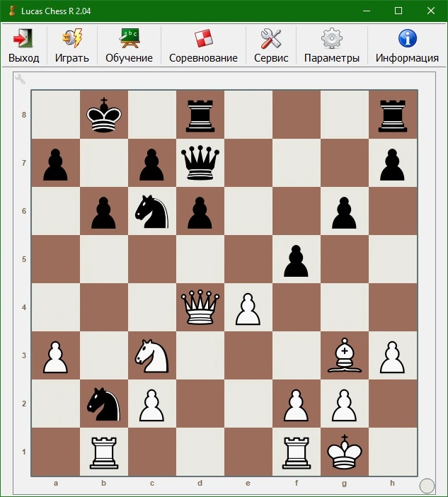Image resolution: width=448 pixels, height=497 pixels.
Task: Select the black pawn on c7
Action: pyautogui.click(x=151, y=165)
